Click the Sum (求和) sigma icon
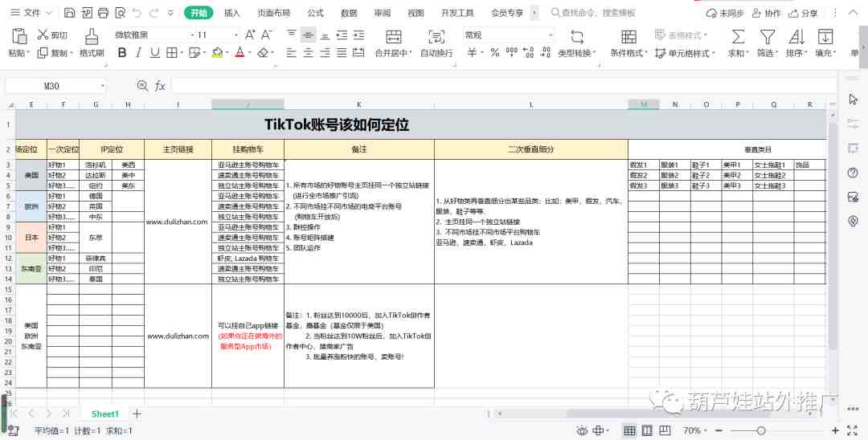 738,37
